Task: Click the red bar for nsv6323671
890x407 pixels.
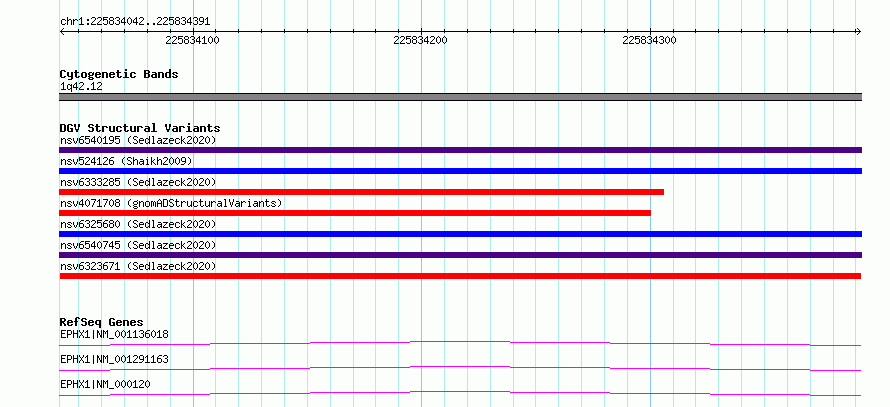Action: pos(460,276)
